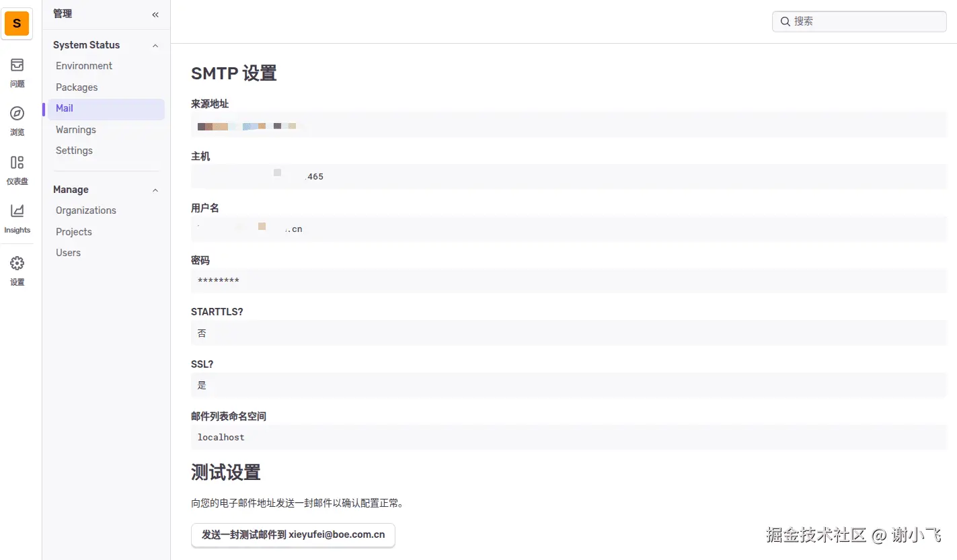Open the Projects page
957x560 pixels.
[73, 231]
